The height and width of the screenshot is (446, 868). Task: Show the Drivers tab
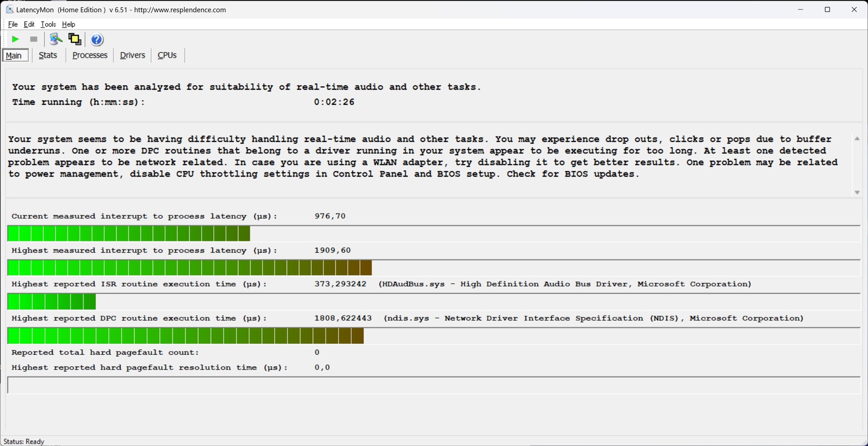click(132, 55)
